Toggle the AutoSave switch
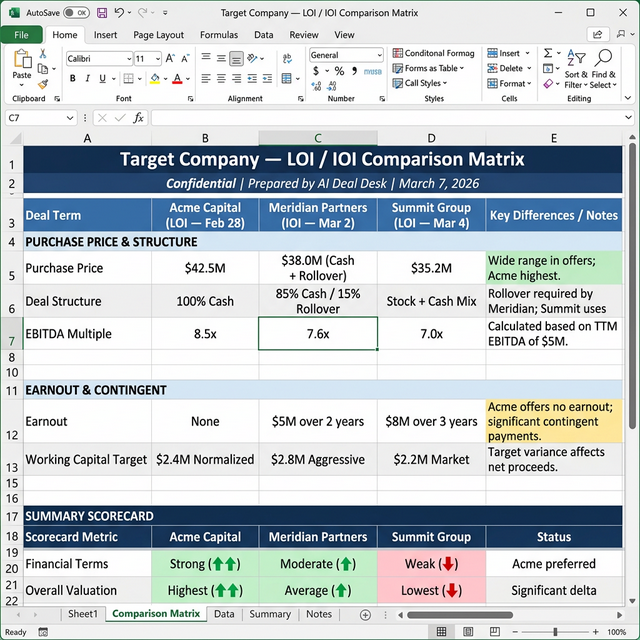640x640 pixels. pyautogui.click(x=76, y=13)
